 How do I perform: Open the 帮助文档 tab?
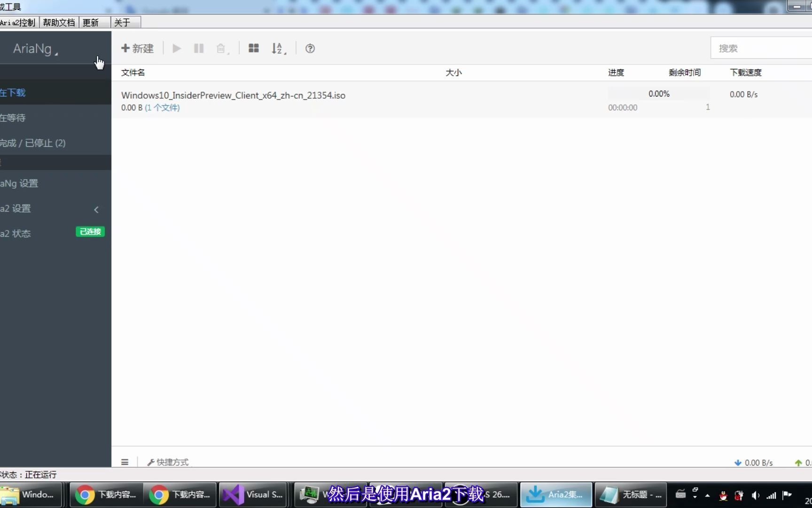[59, 23]
